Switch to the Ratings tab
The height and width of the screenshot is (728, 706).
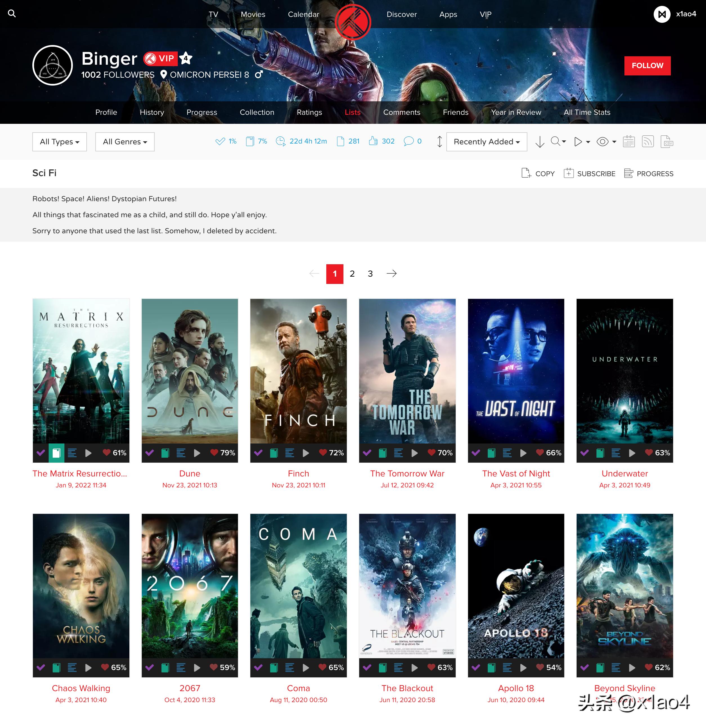click(309, 112)
